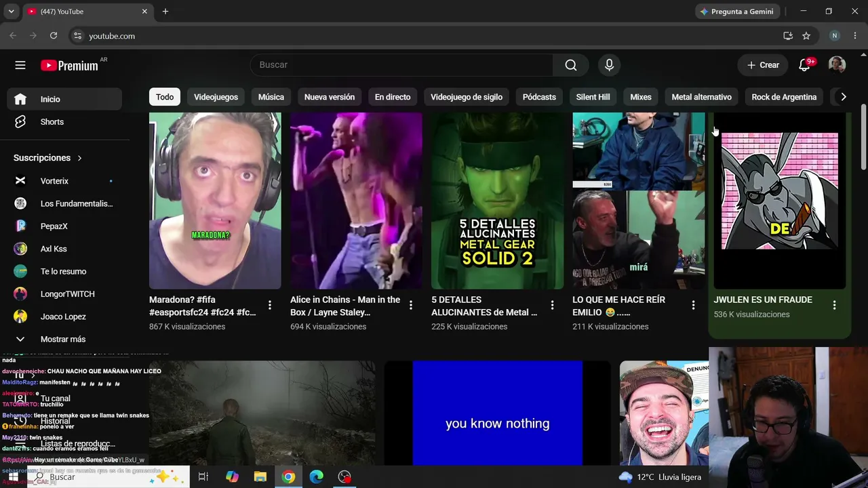The image size is (868, 488).
Task: Open the notifications bell
Action: [805, 65]
